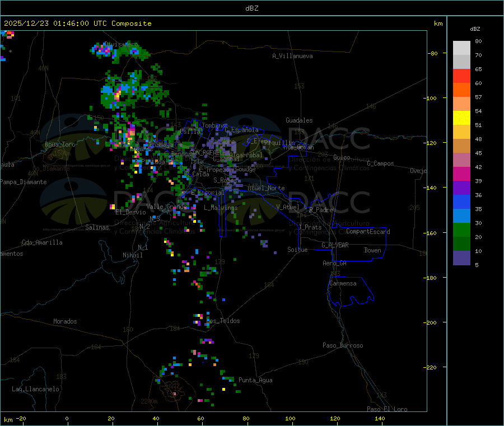Select the orange 60 dBZ legend swatch
This screenshot has width=504, height=426.
(461, 90)
